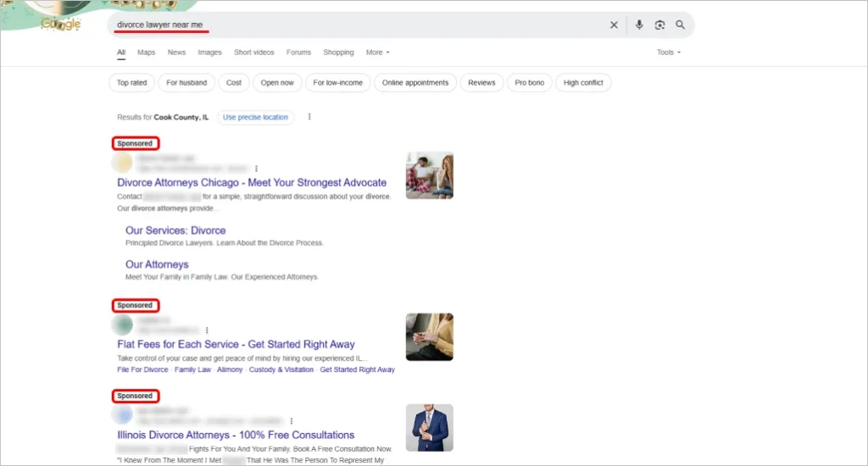Apply the Online appointments filter chip
Viewport: 868px width, 466px height.
(415, 83)
